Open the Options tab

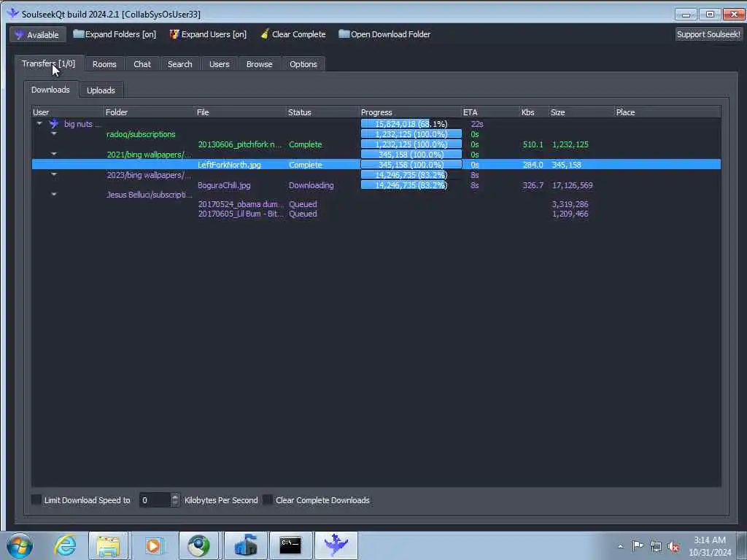(303, 64)
